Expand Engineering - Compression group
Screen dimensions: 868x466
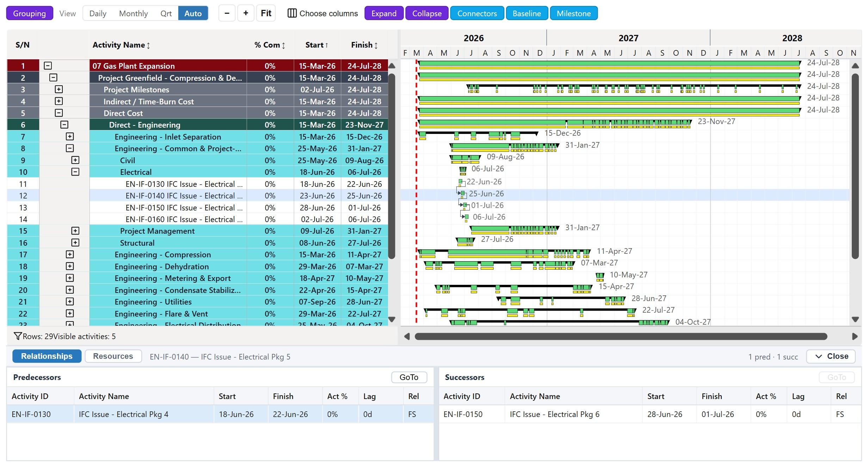70,254
